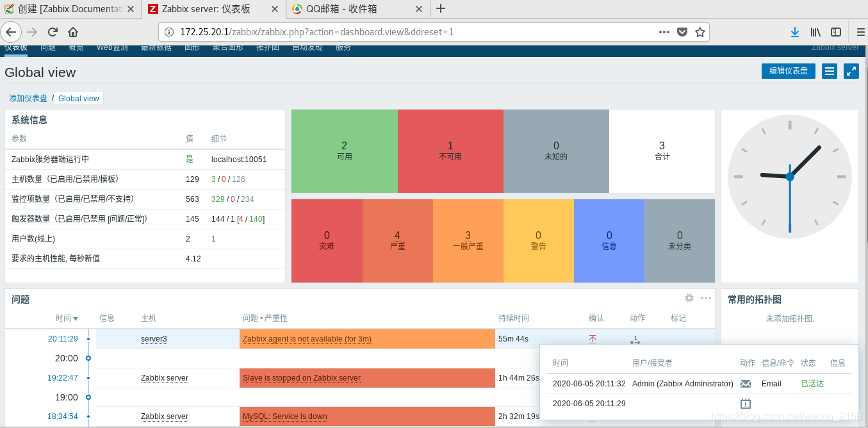The image size is (868, 428).
Task: Open the 最新数据 submenu item
Action: click(x=156, y=47)
